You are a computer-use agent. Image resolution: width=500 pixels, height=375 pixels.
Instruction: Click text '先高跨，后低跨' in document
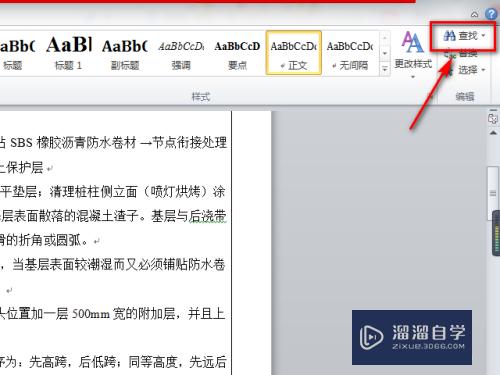(72, 362)
